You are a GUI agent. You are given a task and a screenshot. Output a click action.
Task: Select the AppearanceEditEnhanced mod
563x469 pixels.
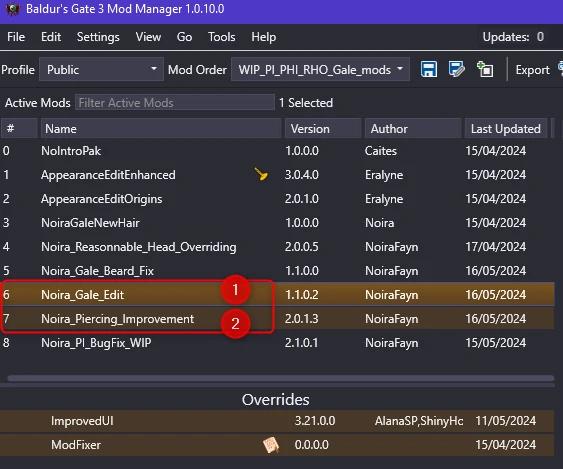(x=277, y=175)
